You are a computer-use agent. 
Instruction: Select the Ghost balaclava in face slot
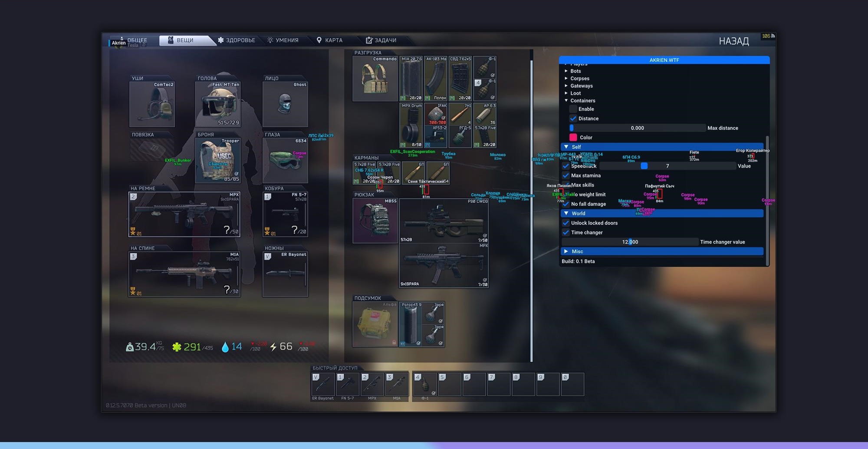point(285,104)
